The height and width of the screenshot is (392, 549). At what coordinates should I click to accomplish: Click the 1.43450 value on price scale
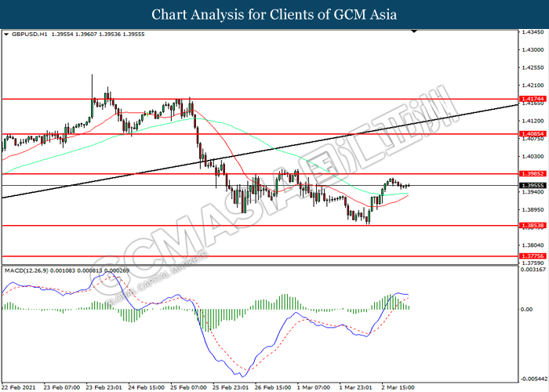pyautogui.click(x=533, y=33)
